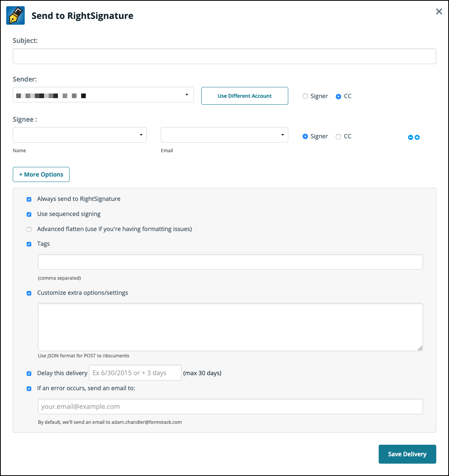Screen dimensions: 449x476
Task: Click Use Different Account button
Action: [245, 96]
